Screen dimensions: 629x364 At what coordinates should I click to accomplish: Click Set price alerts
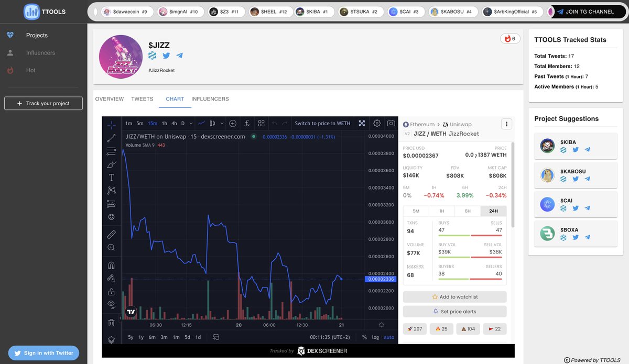pos(455,311)
